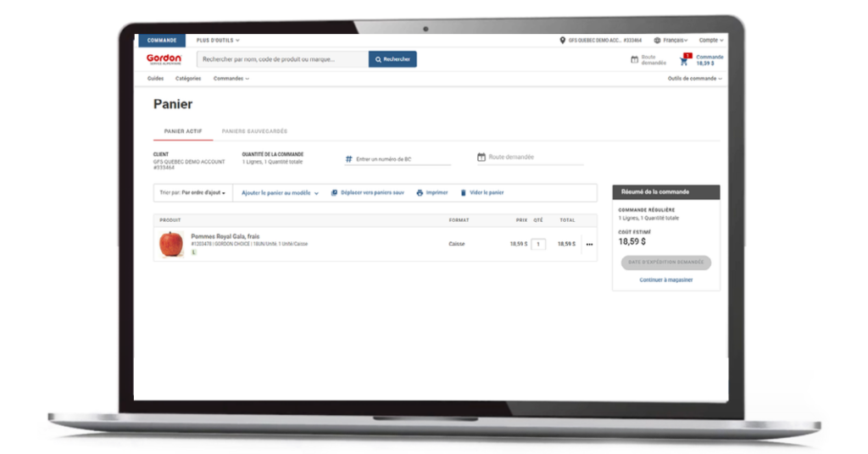The width and height of the screenshot is (868, 454).
Task: Follow the Continuer à magasiner link
Action: pyautogui.click(x=665, y=280)
